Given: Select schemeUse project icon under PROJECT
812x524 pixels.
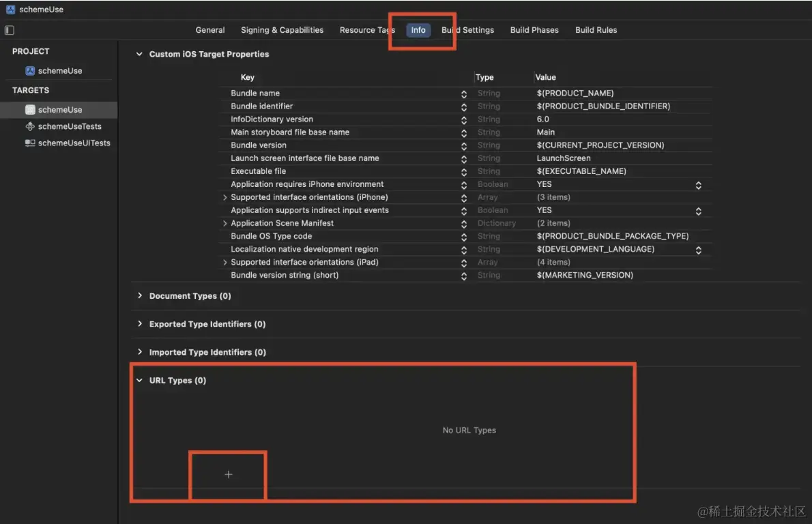Looking at the screenshot, I should (30, 71).
